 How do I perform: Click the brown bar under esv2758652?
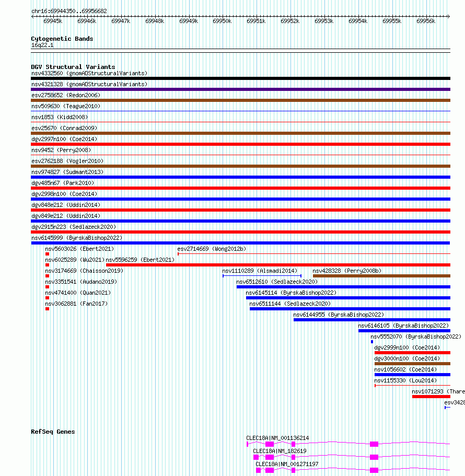click(240, 100)
